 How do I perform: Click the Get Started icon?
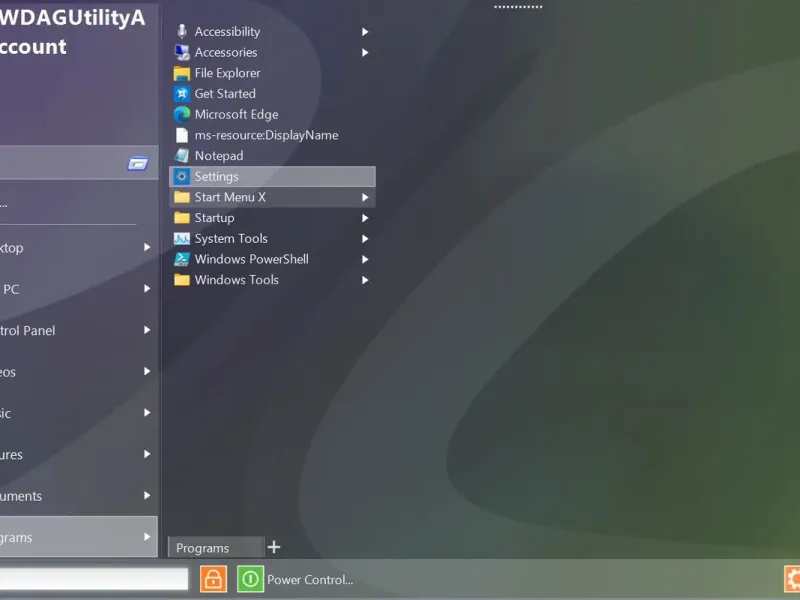click(x=182, y=94)
